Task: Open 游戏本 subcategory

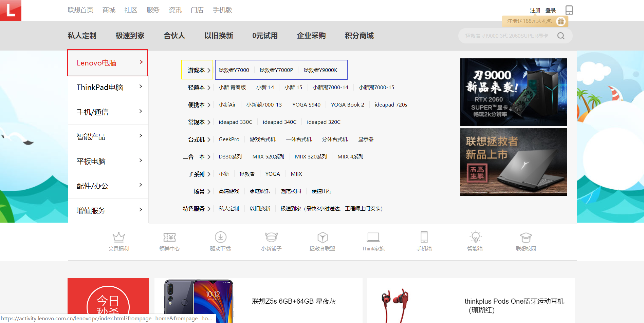Action: click(197, 70)
